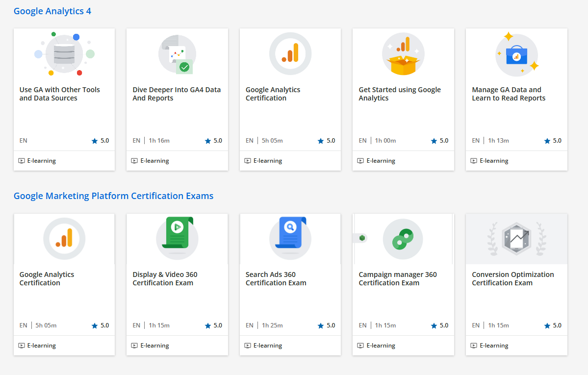The height and width of the screenshot is (375, 588).
Task: Click the E-learning video icon on Campaign manager 360 card
Action: pos(360,346)
